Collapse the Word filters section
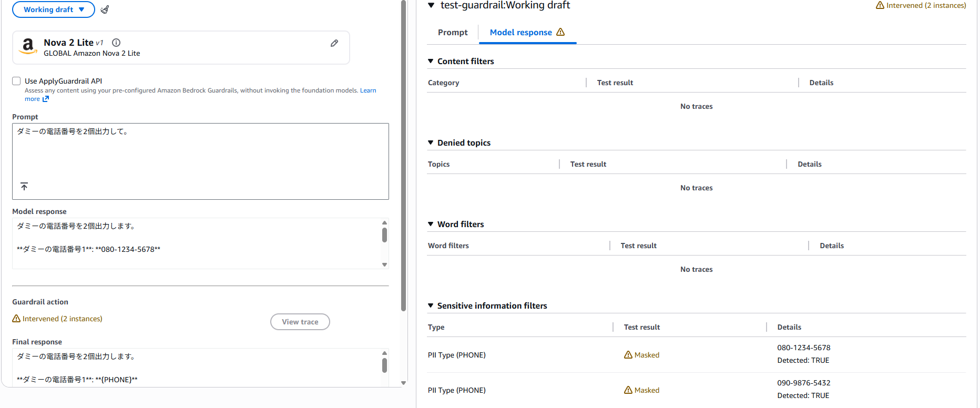The width and height of the screenshot is (980, 408). tap(431, 224)
